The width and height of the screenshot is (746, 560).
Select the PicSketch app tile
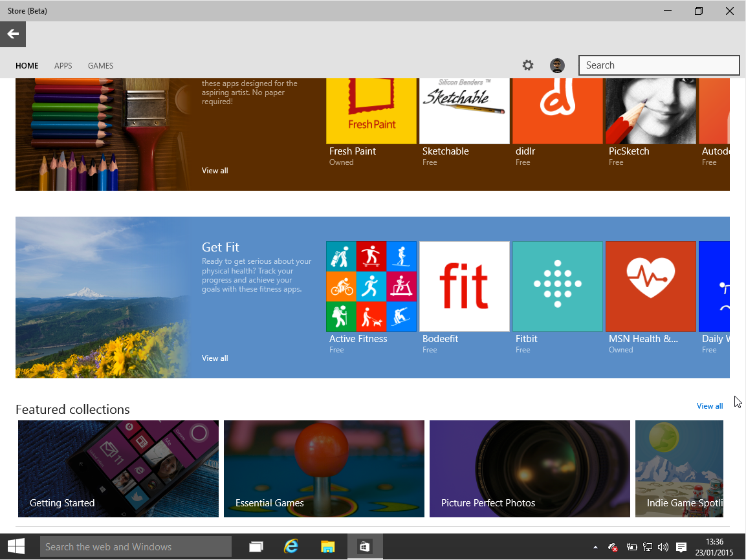coord(650,110)
